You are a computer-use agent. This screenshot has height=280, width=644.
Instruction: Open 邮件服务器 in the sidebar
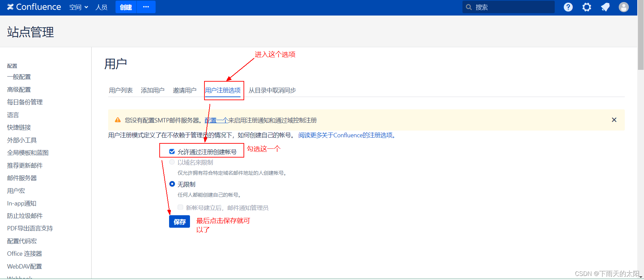(22, 178)
